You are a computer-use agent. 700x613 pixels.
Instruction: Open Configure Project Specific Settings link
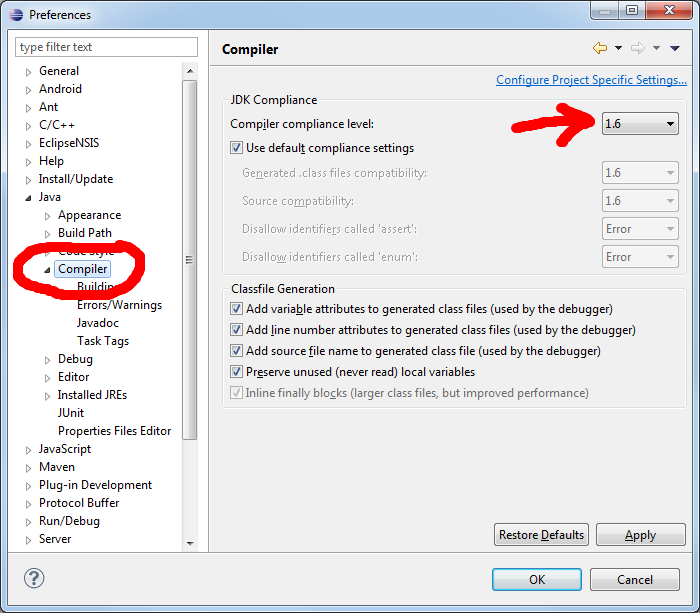click(x=591, y=80)
